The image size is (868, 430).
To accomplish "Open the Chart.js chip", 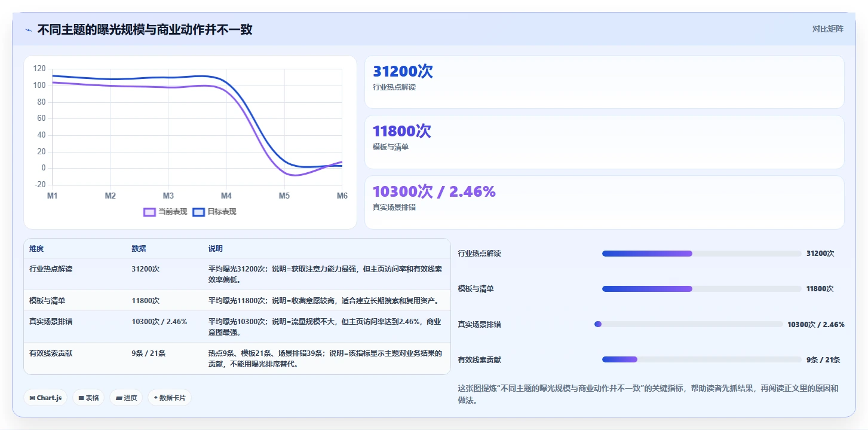I will (x=45, y=398).
